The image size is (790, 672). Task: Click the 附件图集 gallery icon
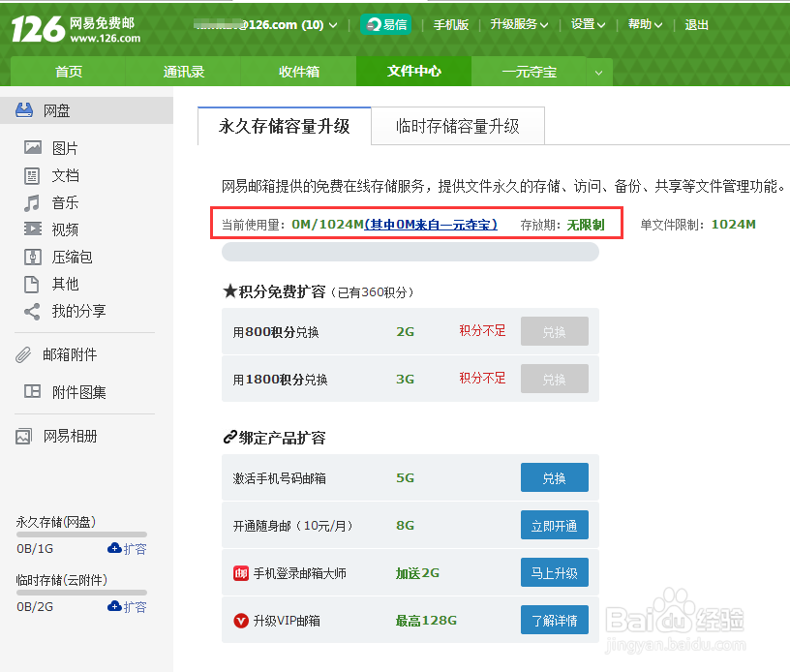click(x=32, y=391)
